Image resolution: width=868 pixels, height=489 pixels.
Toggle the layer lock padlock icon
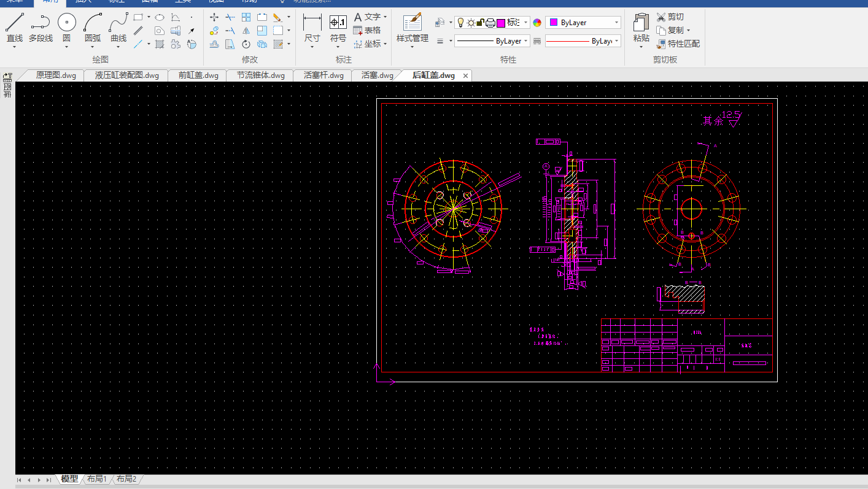[x=480, y=23]
